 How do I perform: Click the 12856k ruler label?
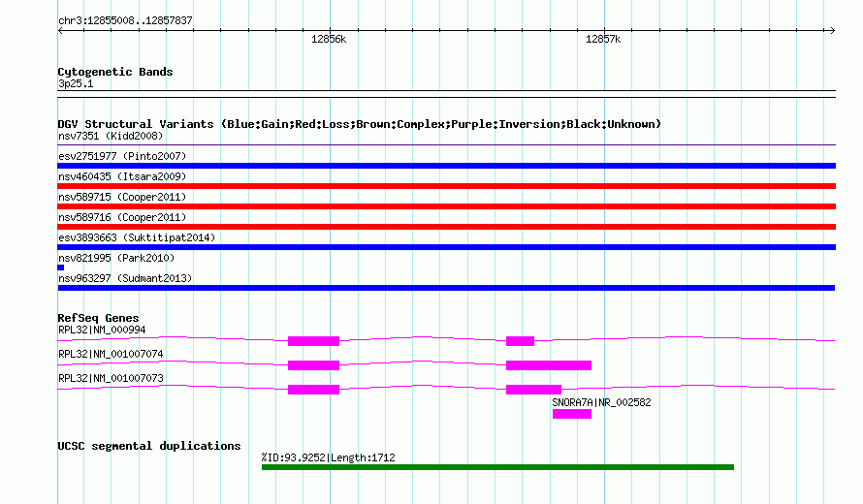(329, 39)
